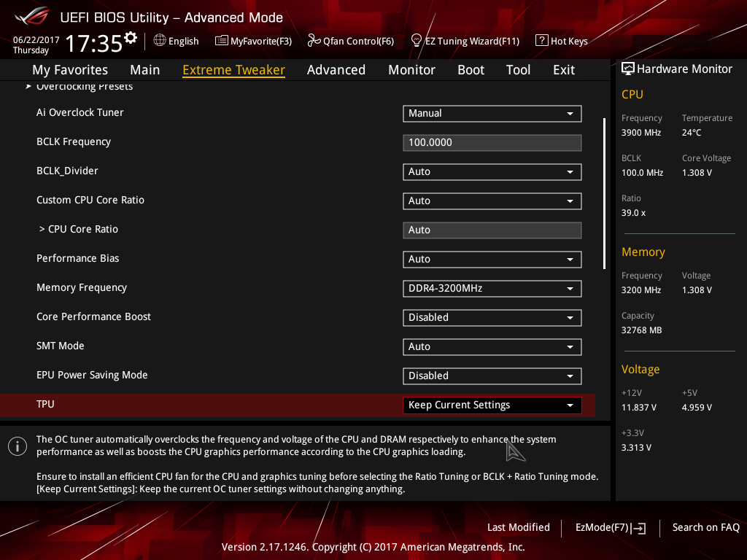Click the Hardware Monitor screen icon

coord(628,69)
